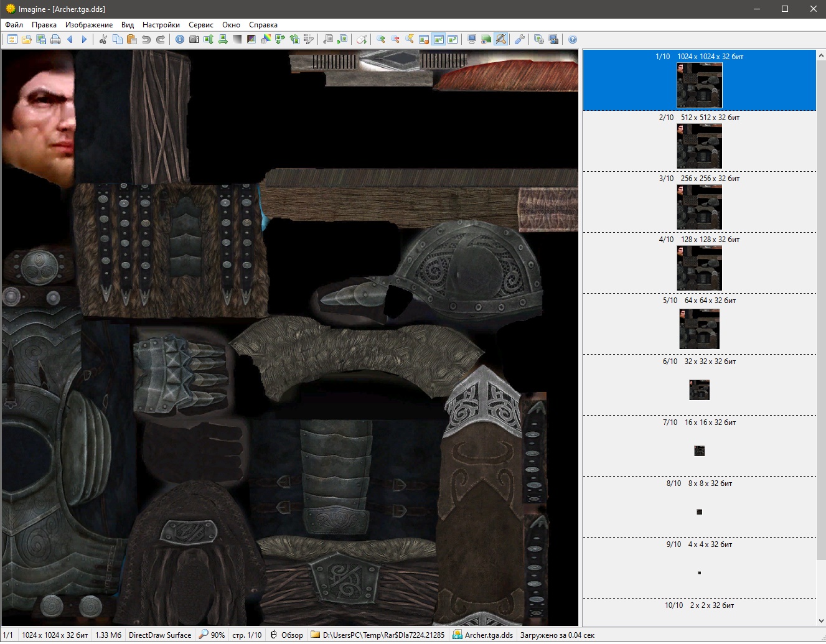Click the grayscale gradient icon
This screenshot has width=826, height=644.
pos(237,39)
